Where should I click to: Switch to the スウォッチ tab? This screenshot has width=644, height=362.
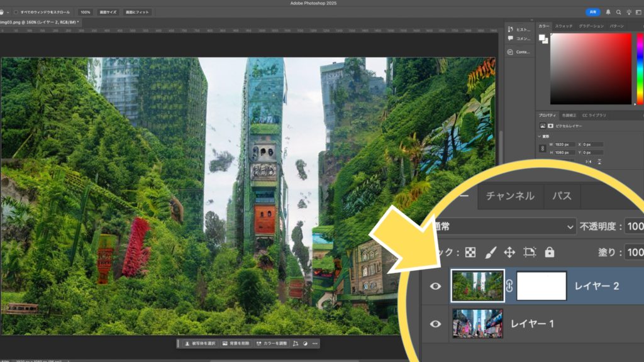563,26
